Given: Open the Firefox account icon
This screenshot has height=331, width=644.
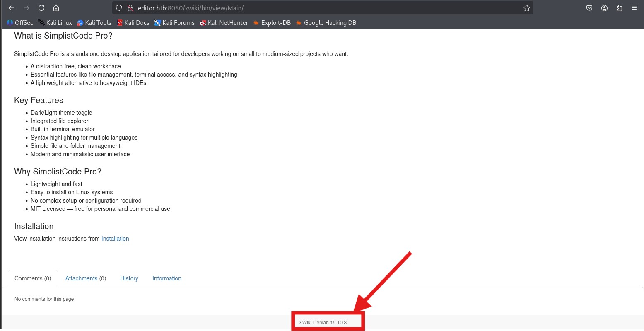Looking at the screenshot, I should pyautogui.click(x=605, y=8).
